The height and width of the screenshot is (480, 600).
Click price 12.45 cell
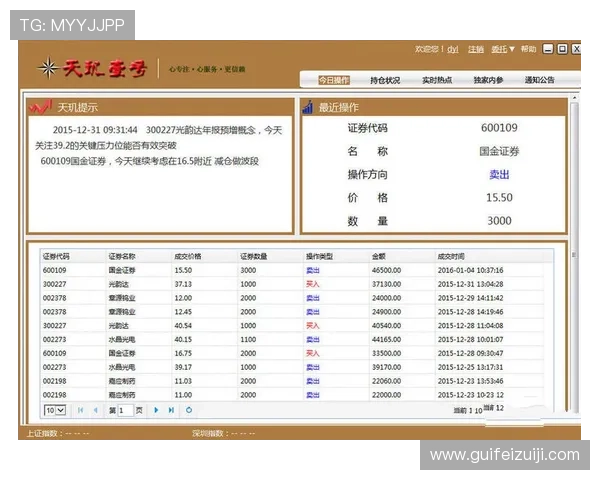(183, 312)
